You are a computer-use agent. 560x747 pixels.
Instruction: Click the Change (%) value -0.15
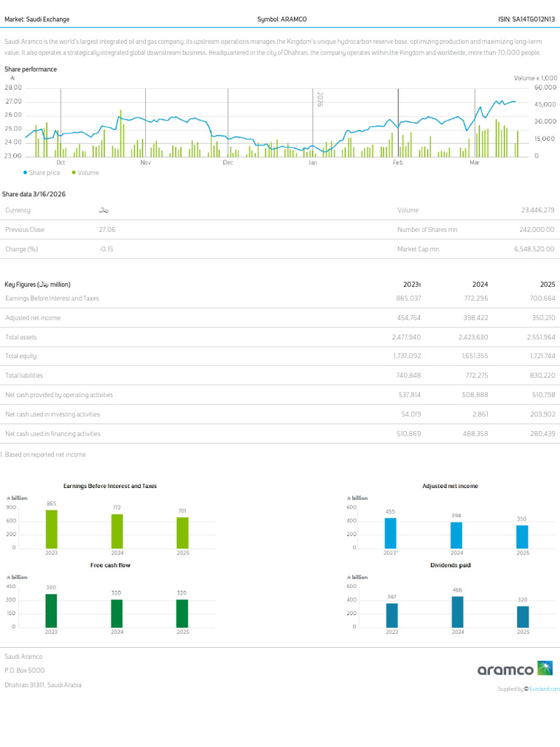(106, 249)
